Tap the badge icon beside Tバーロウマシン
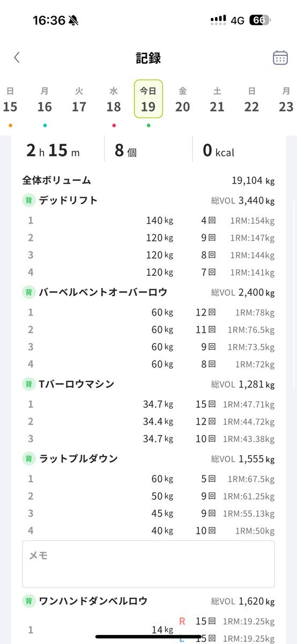 (x=29, y=384)
